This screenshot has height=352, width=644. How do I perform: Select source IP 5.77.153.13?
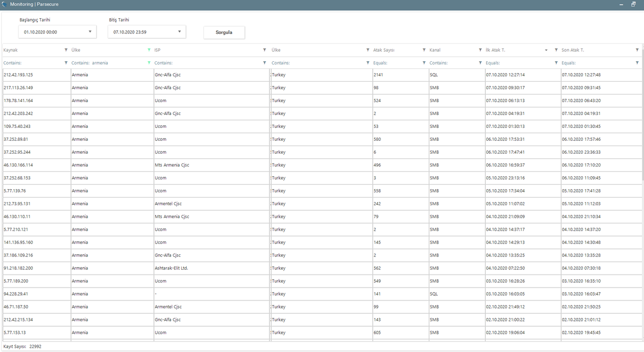click(16, 333)
